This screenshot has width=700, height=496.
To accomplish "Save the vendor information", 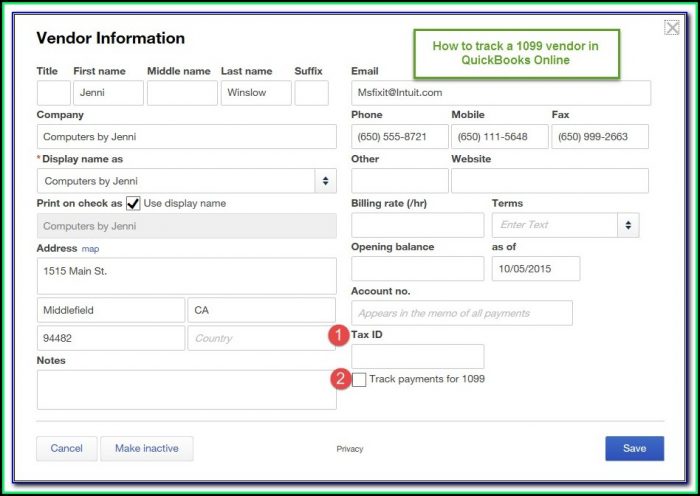I will click(x=634, y=448).
